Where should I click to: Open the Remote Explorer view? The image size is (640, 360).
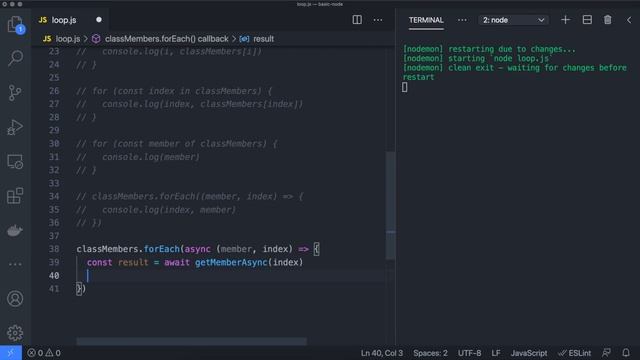click(16, 162)
